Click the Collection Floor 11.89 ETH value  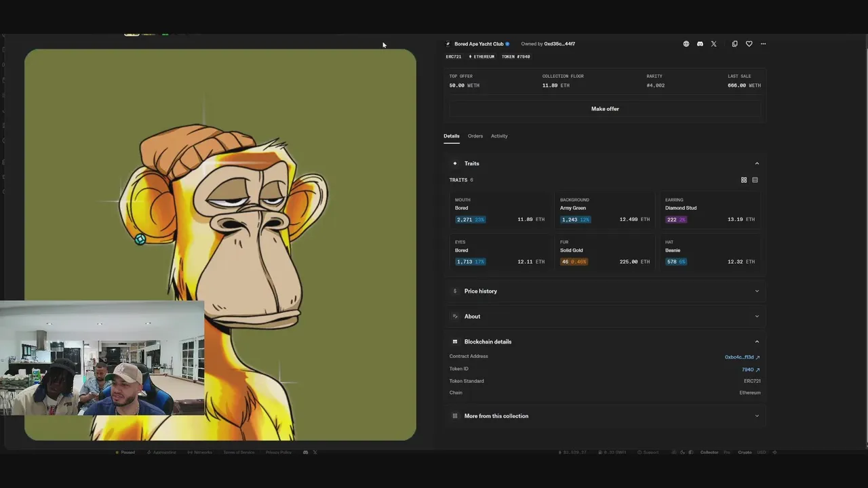point(556,86)
